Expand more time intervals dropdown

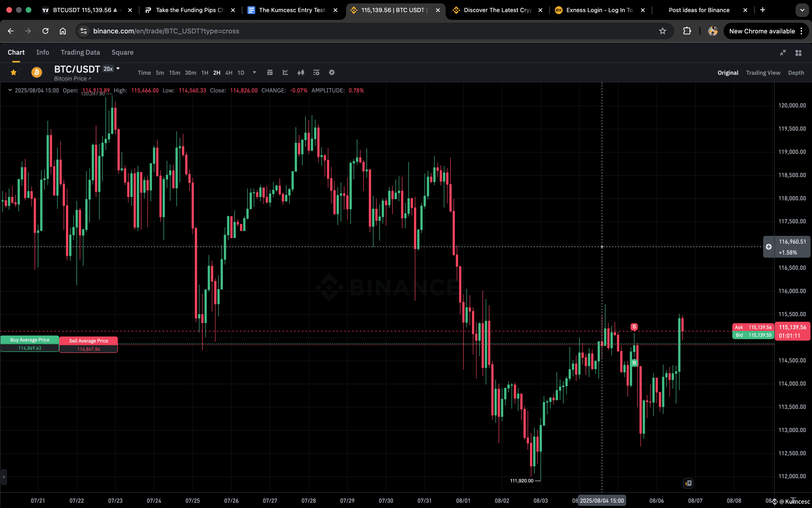[254, 72]
